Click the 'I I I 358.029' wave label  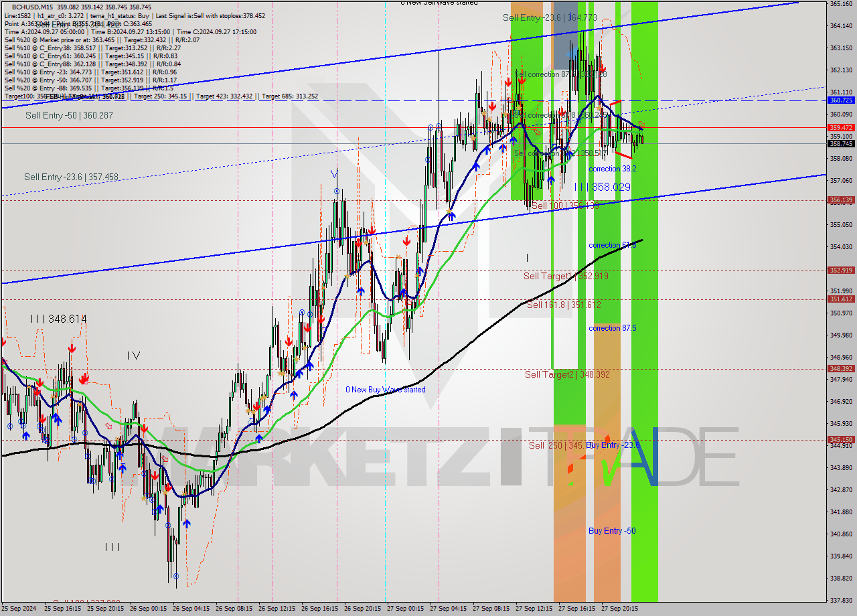pos(602,187)
